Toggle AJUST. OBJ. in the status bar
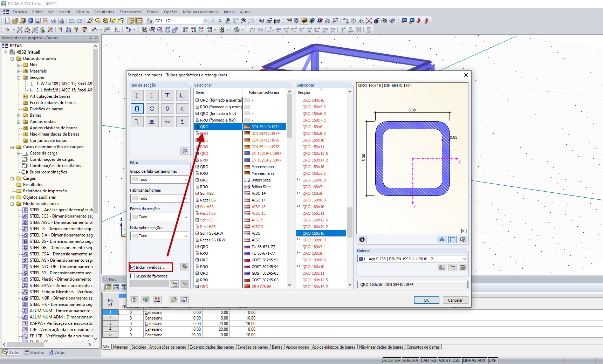 (x=450, y=360)
